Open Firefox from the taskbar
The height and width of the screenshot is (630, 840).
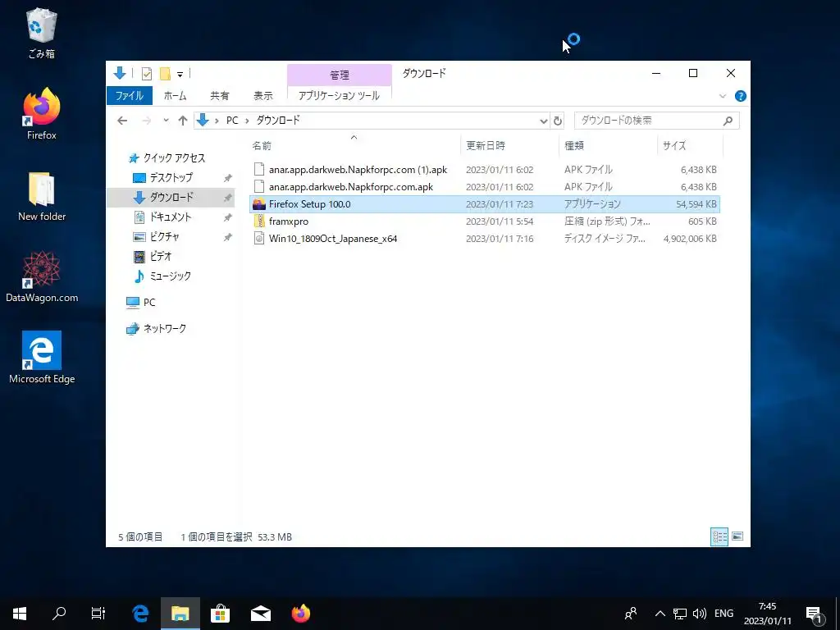[300, 614]
